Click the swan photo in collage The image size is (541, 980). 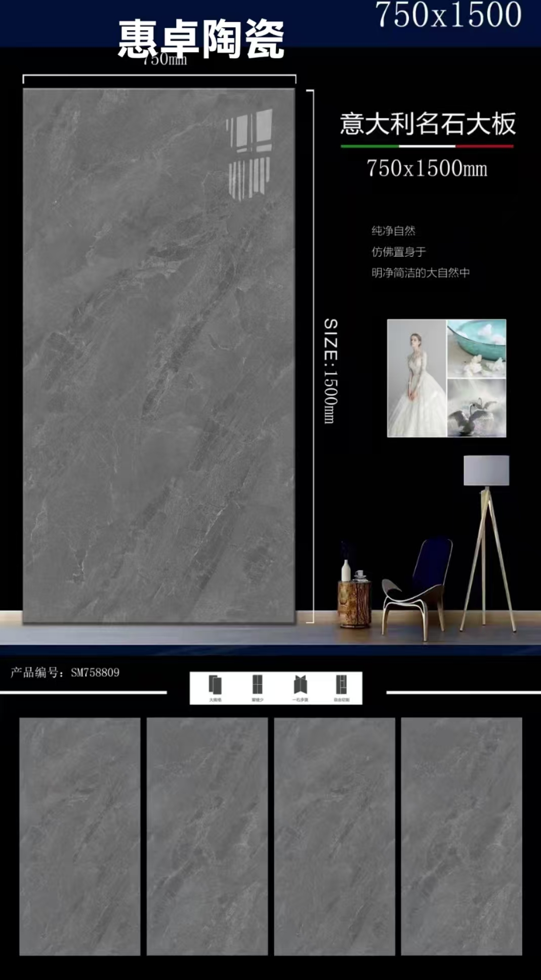point(477,408)
